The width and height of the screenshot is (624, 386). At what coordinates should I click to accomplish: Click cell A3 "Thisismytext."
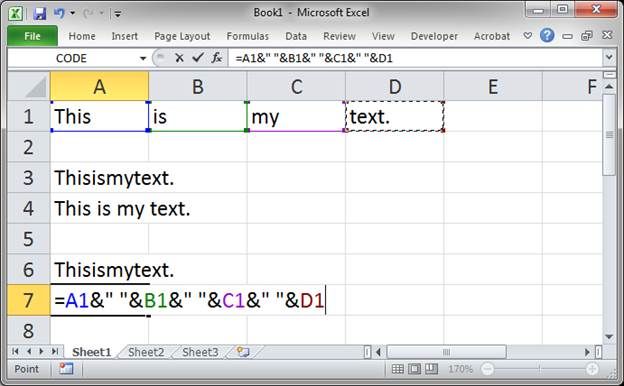pos(99,177)
